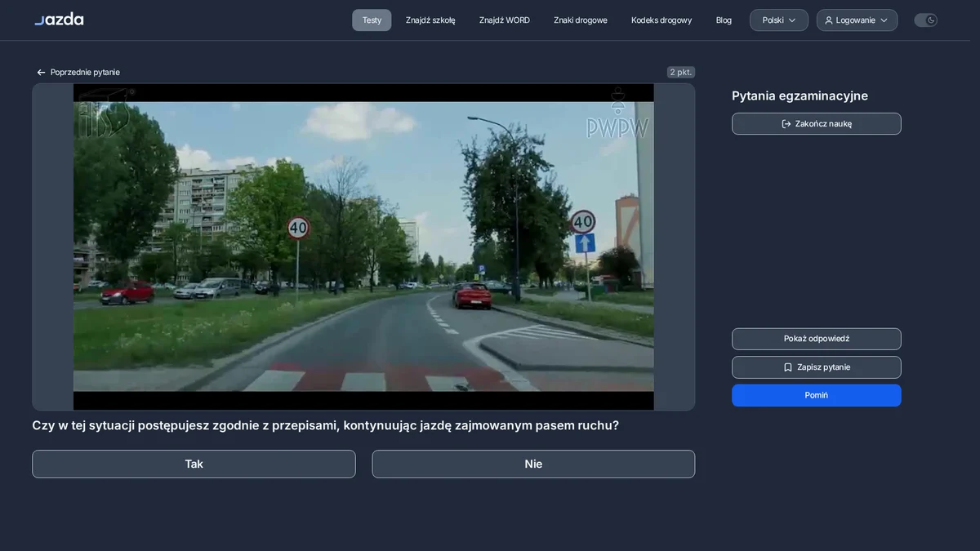The height and width of the screenshot is (551, 980).
Task: Answer Nie to the question
Action: pos(533,464)
